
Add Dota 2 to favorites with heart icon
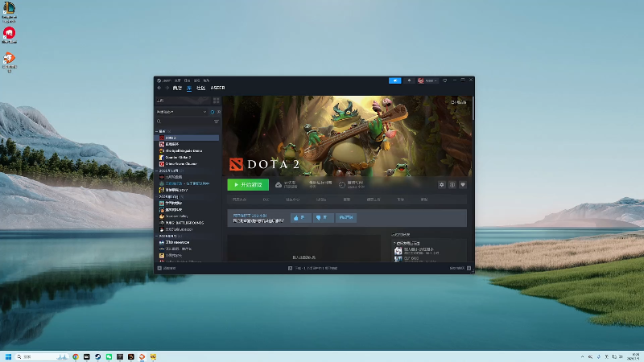462,185
